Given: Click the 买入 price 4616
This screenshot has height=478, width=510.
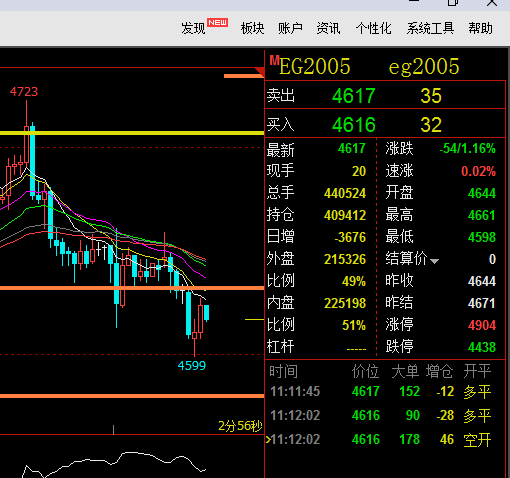Looking at the screenshot, I should pos(354,125).
